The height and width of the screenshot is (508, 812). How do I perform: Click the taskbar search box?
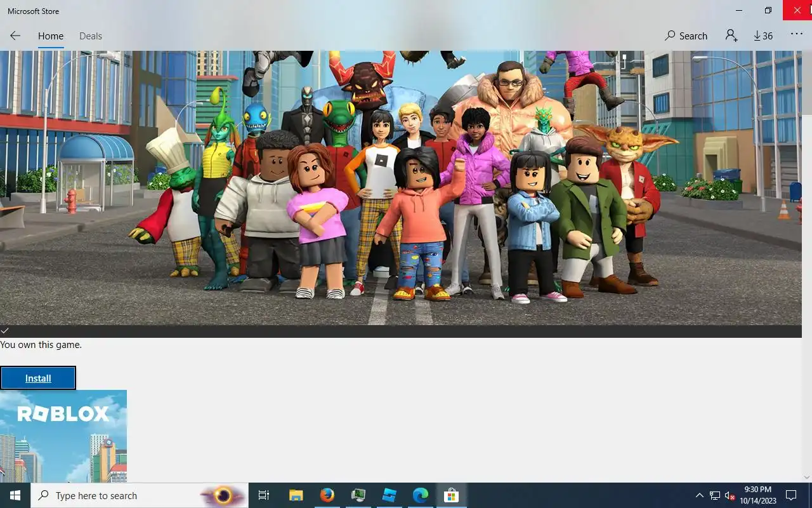(x=139, y=495)
